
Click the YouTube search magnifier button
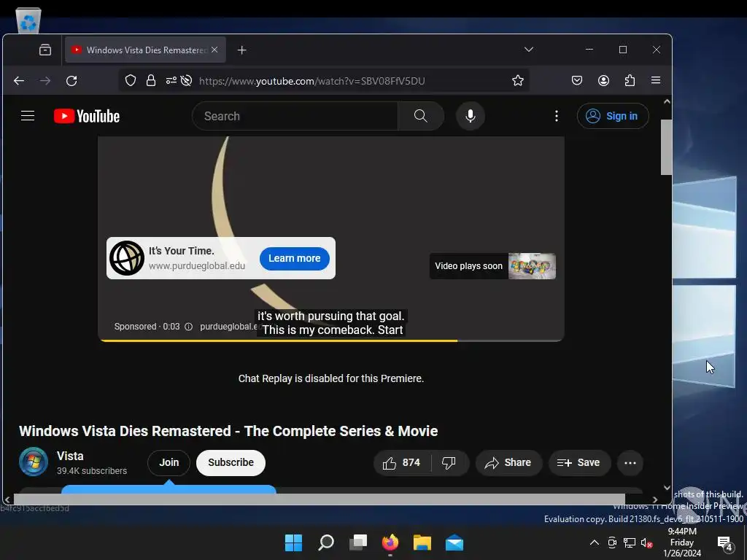(421, 116)
